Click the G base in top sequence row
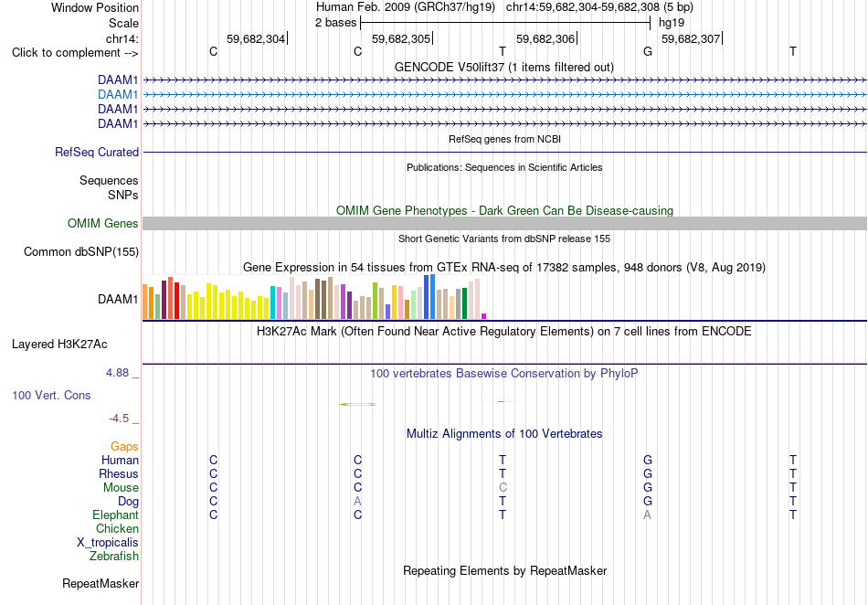 tap(648, 51)
